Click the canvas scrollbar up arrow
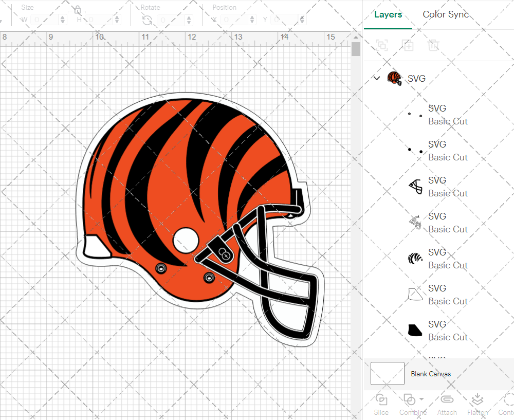This screenshot has height=420, width=514. (x=356, y=37)
